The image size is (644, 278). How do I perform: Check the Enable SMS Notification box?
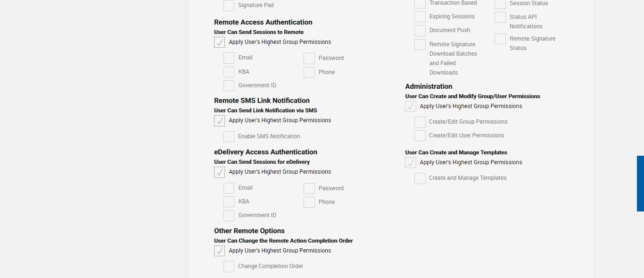(229, 136)
